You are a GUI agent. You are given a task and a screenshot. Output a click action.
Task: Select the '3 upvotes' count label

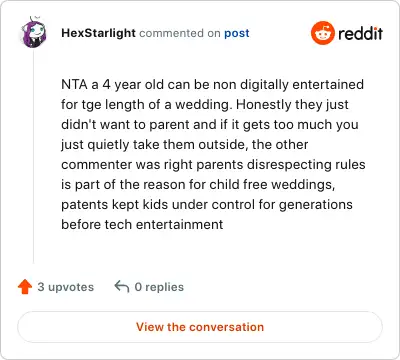point(66,287)
